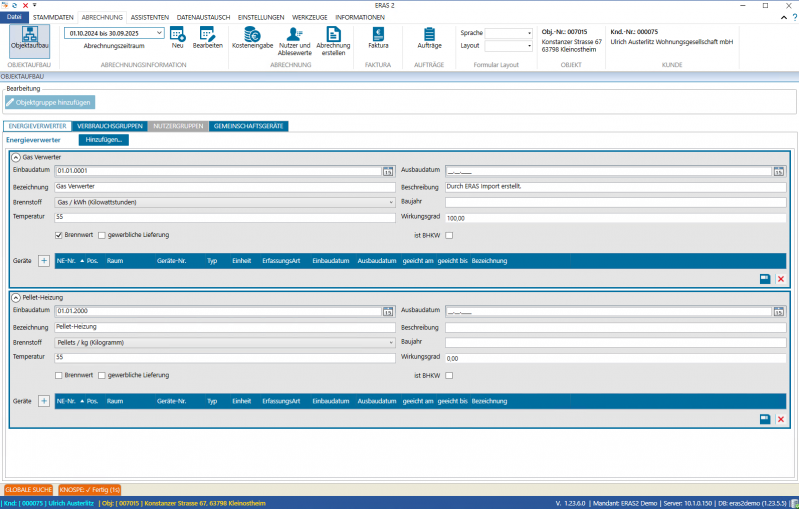Click the Bearbeiten ribbon icon
This screenshot has width=799, height=509.
207,38
